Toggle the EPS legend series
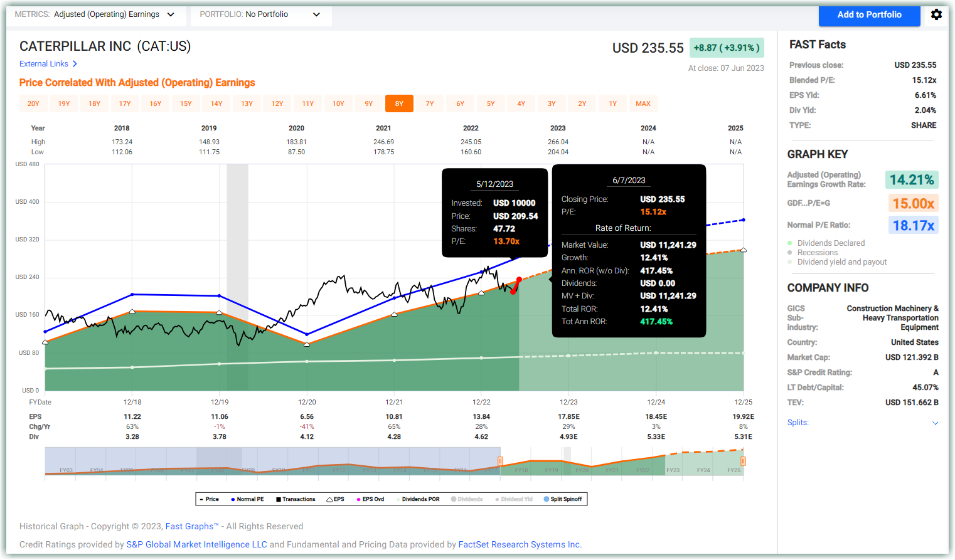This screenshot has width=955, height=560. (336, 499)
